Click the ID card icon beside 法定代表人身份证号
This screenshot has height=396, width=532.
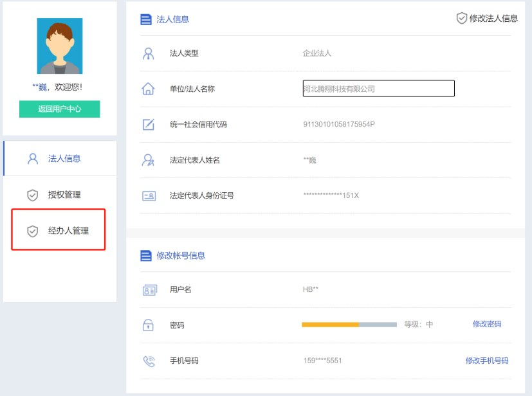(149, 195)
